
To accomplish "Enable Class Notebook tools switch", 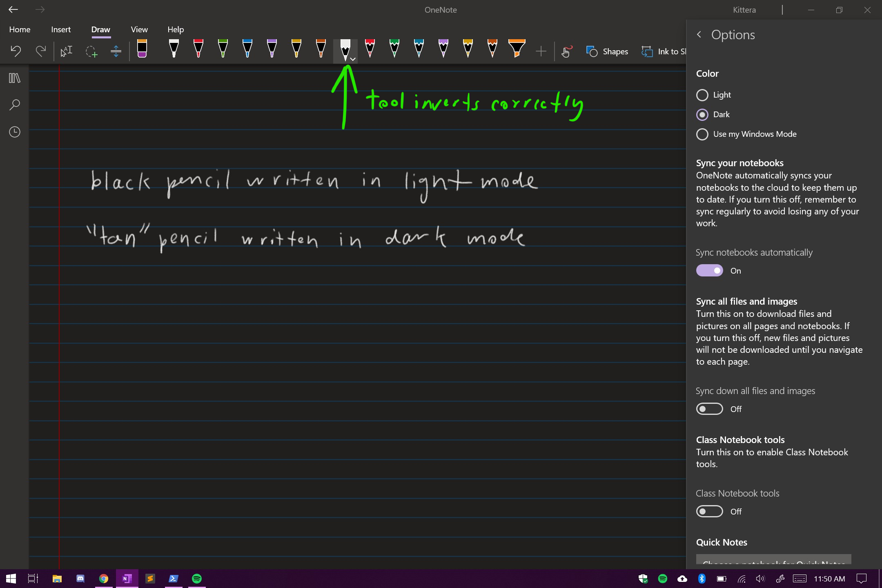I will click(710, 512).
